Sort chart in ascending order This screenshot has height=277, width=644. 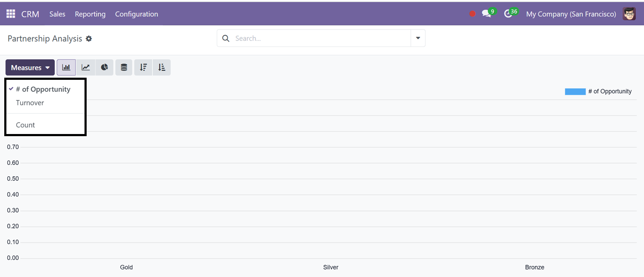pyautogui.click(x=162, y=67)
